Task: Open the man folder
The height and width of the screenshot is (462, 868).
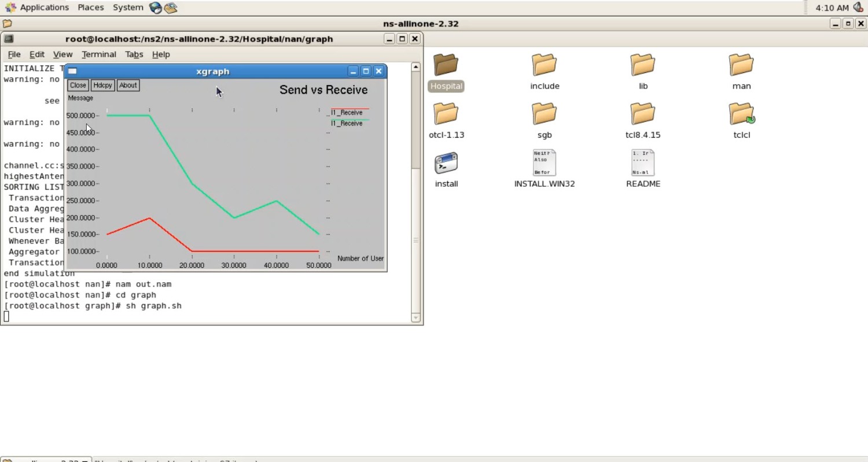Action: [741, 65]
